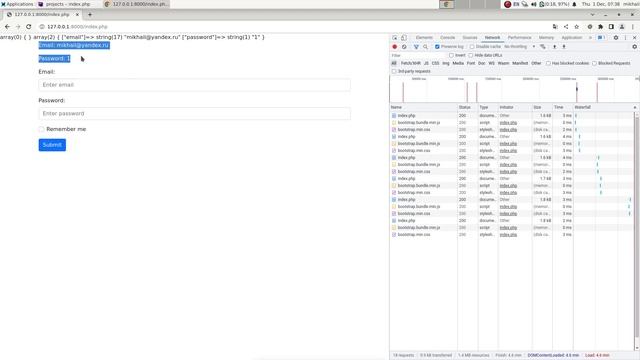The image size is (640, 360).
Task: Submit the login form
Action: [x=52, y=145]
